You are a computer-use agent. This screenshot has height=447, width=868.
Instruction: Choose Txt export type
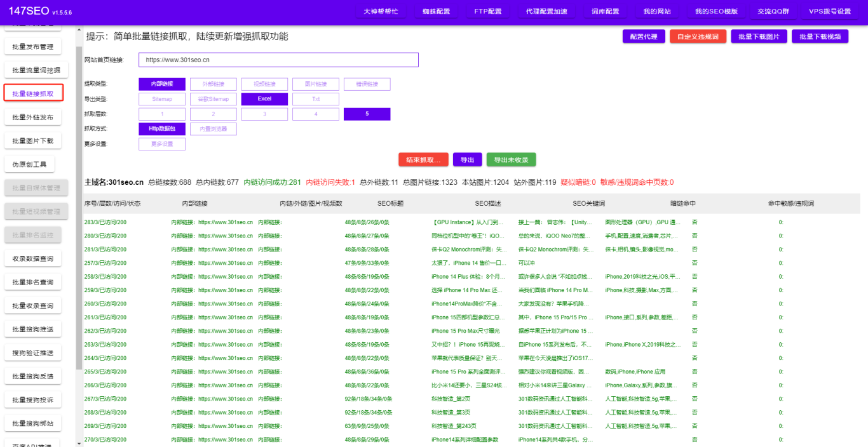(x=316, y=99)
